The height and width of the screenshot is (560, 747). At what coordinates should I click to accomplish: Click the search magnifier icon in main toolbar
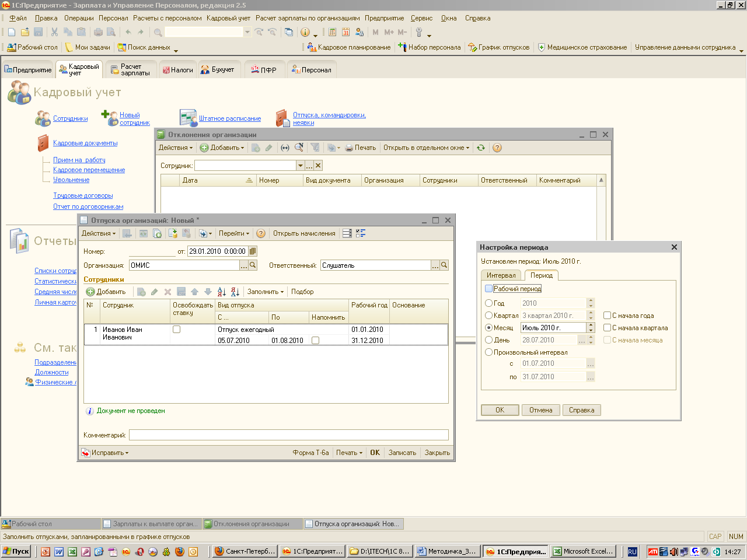(x=158, y=32)
